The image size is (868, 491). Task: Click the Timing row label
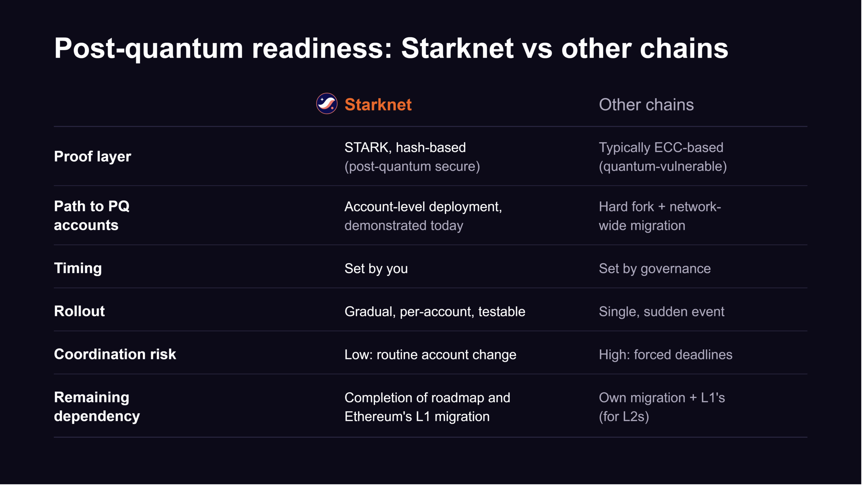pyautogui.click(x=78, y=268)
